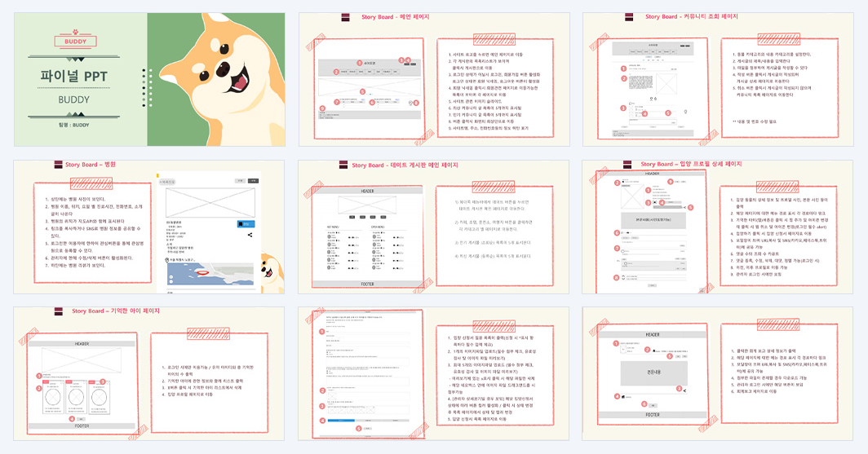Click the share icon under 본문내용 box
This screenshot has width=868, height=454.
pyautogui.click(x=684, y=390)
